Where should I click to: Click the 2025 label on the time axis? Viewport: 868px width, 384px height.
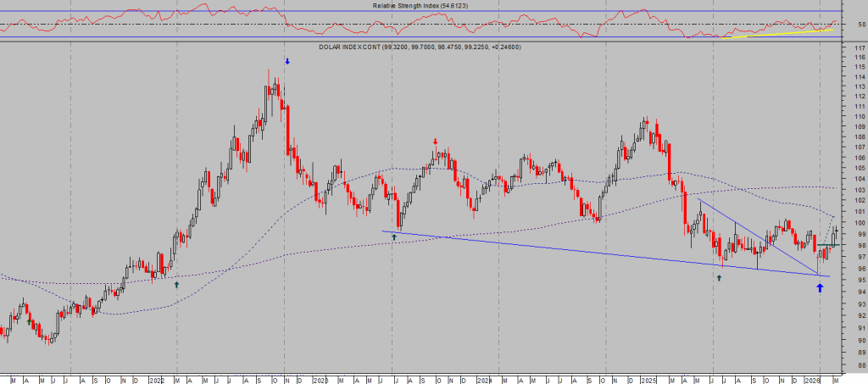(648, 379)
